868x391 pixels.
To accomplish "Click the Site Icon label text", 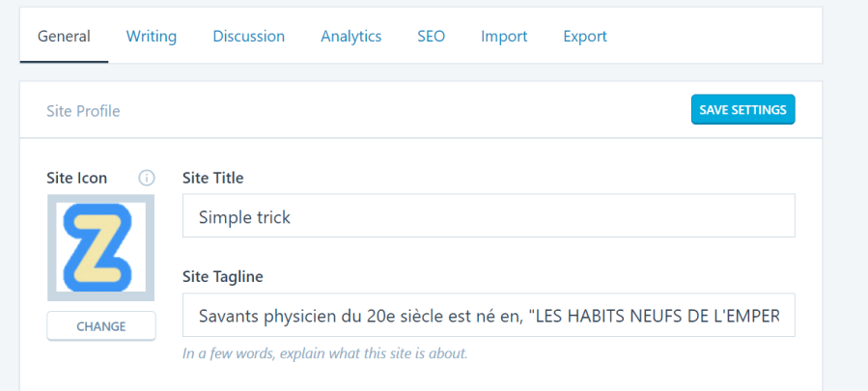I will coord(77,178).
